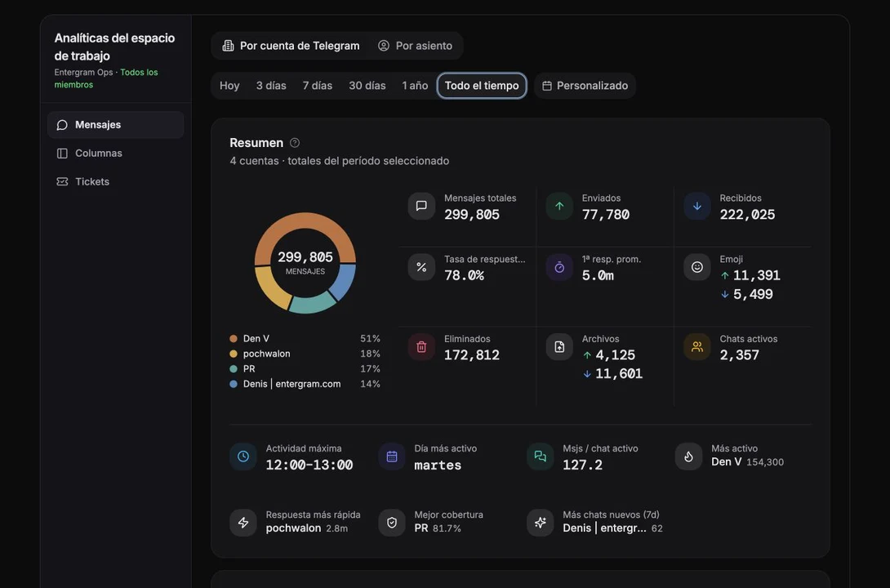Click the Tickets ticket icon

tap(62, 181)
